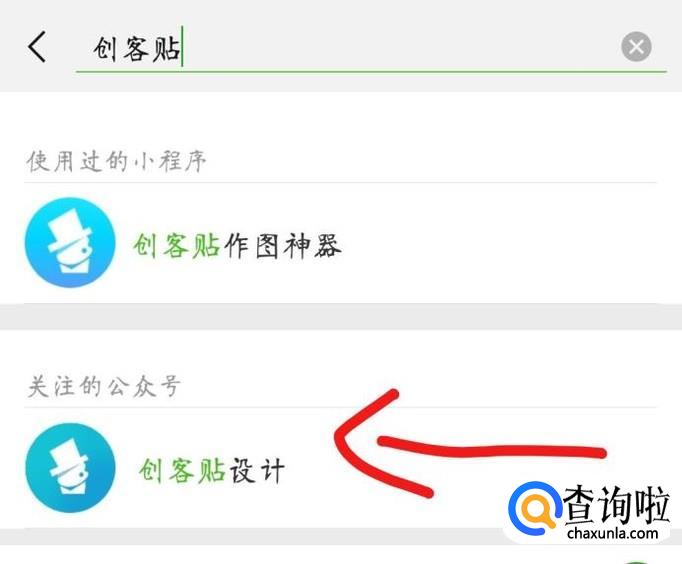Go back using the left arrow icon
Viewport: 682px width, 564px height.
pyautogui.click(x=37, y=47)
